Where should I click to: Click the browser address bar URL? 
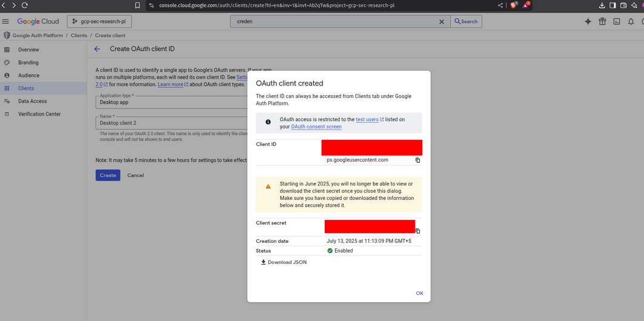point(276,5)
